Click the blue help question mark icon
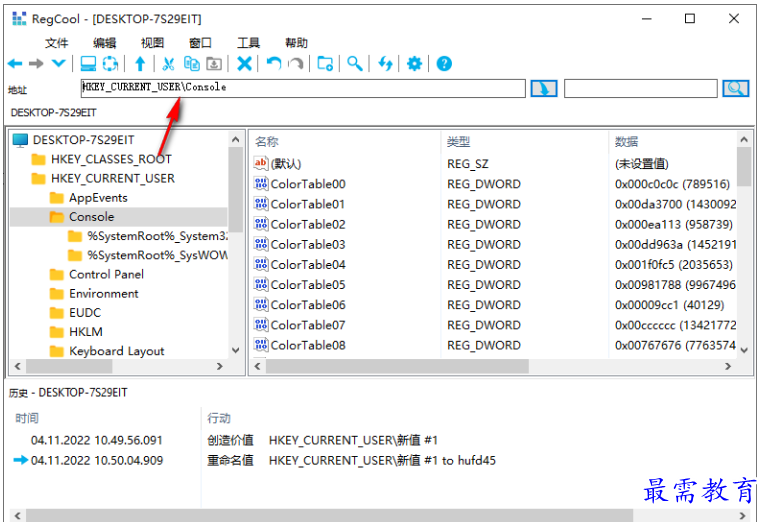 [x=444, y=63]
